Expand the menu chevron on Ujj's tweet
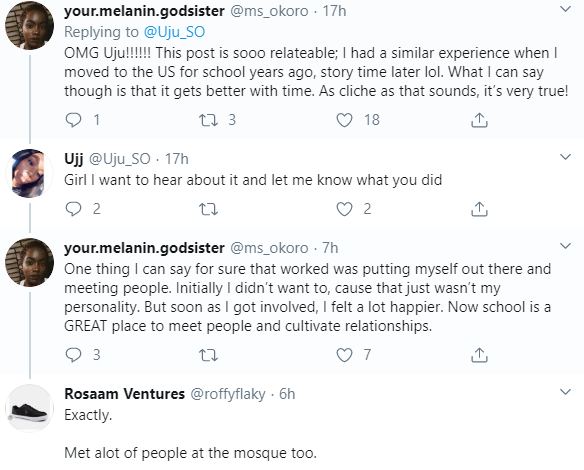Image resolution: width=584 pixels, height=470 pixels. pyautogui.click(x=565, y=157)
